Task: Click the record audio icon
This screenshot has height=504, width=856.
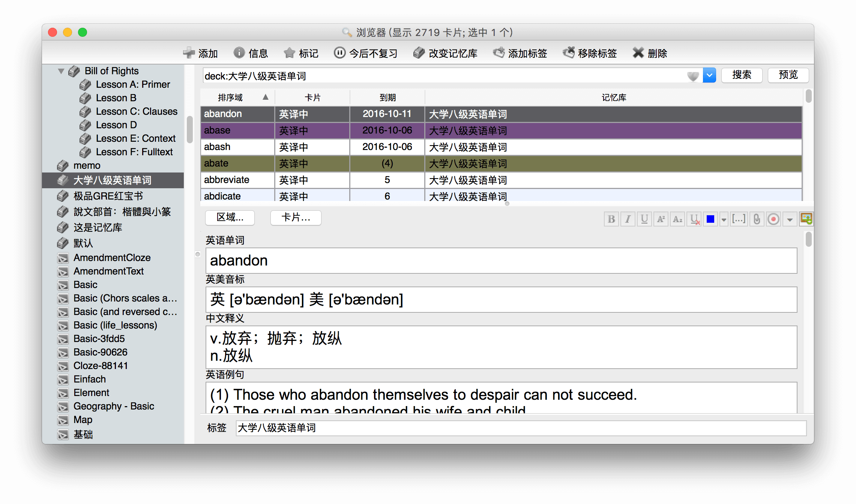Action: [773, 219]
